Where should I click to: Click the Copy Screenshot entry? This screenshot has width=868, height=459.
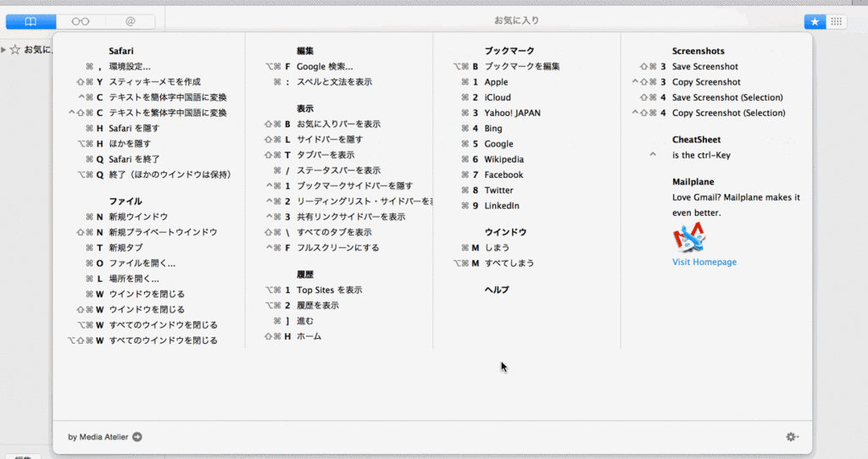click(x=706, y=82)
